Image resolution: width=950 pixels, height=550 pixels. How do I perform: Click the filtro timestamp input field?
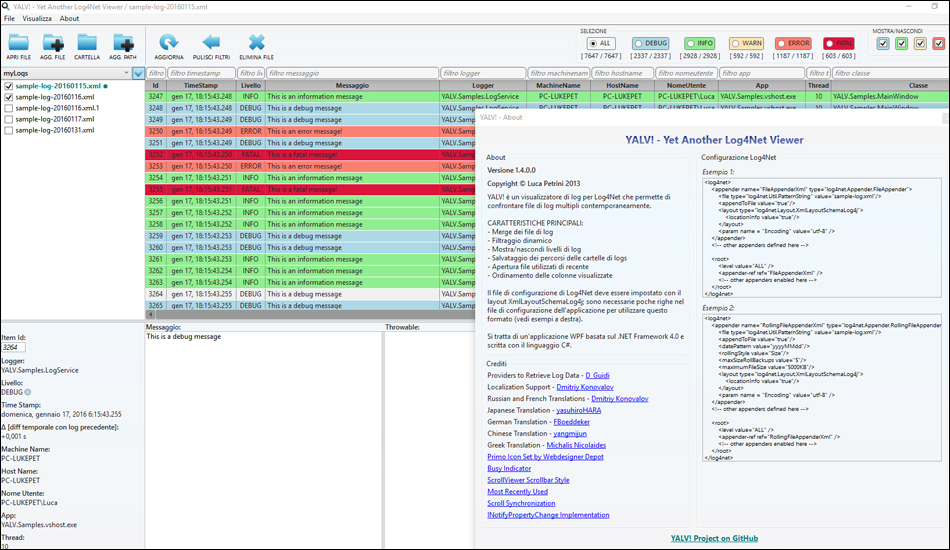pyautogui.click(x=202, y=73)
